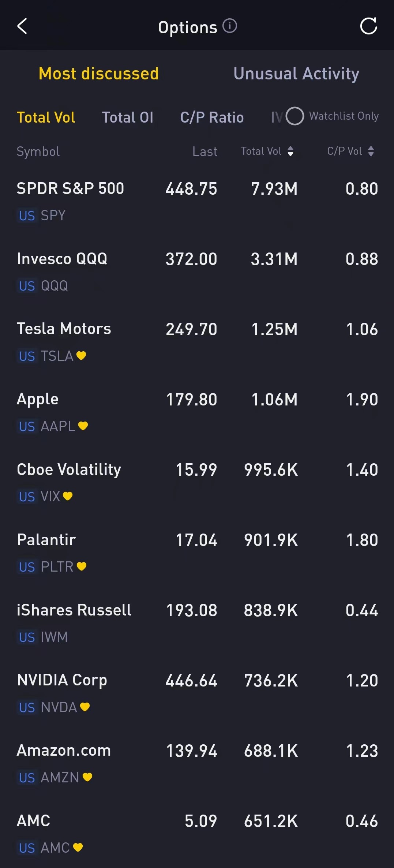Enable the Watchlist Only radio button
This screenshot has height=868, width=394.
[295, 116]
